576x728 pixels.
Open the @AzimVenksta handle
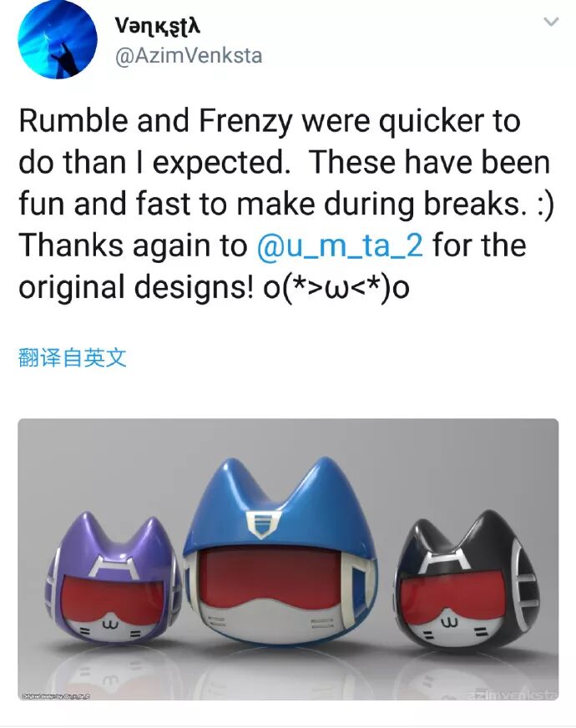tap(189, 56)
